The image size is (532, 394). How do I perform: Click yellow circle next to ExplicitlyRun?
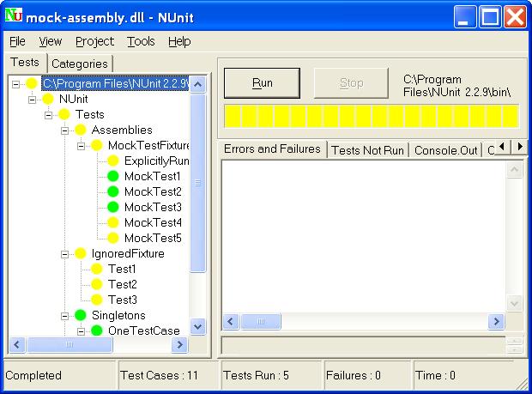click(113, 161)
